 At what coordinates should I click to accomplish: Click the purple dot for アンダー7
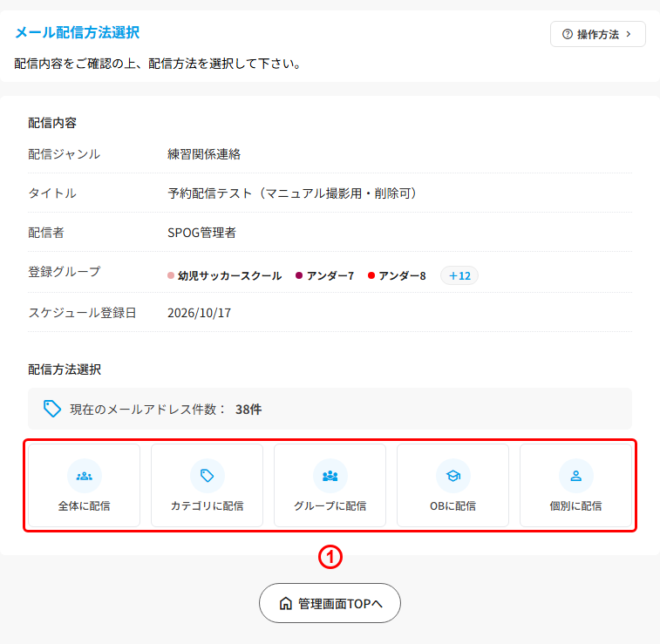299,275
